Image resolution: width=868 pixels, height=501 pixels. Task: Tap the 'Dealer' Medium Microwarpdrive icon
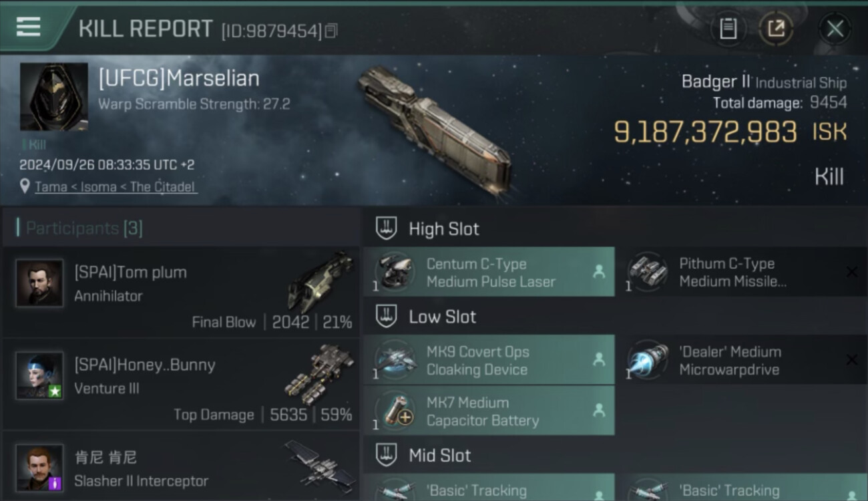tap(646, 361)
